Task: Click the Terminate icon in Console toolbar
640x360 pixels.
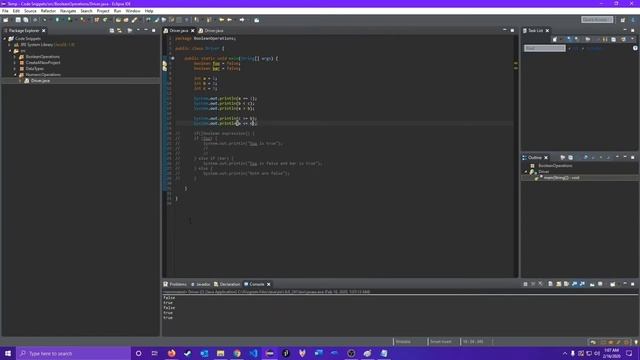Action: pos(525,284)
